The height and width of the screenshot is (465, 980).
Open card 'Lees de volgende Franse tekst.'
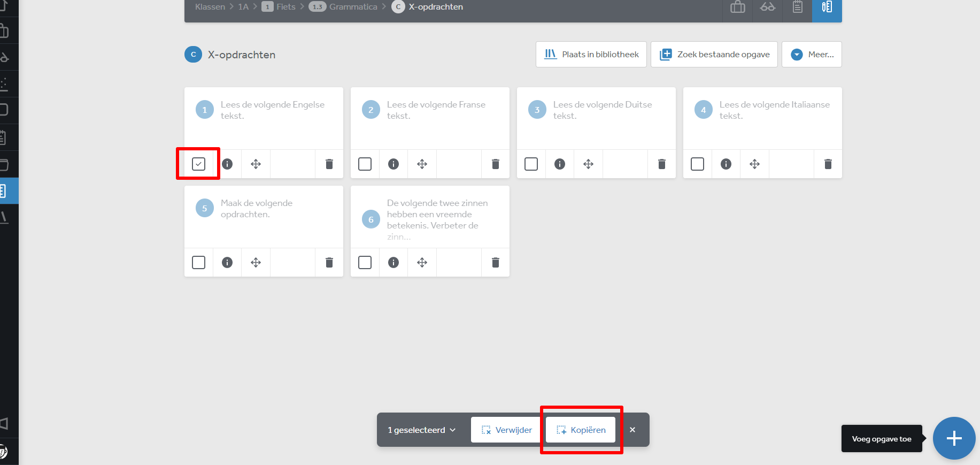pyautogui.click(x=430, y=118)
